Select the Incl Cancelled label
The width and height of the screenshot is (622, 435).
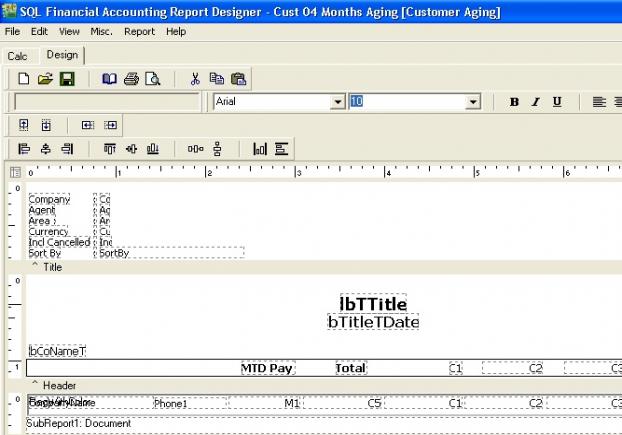60,242
